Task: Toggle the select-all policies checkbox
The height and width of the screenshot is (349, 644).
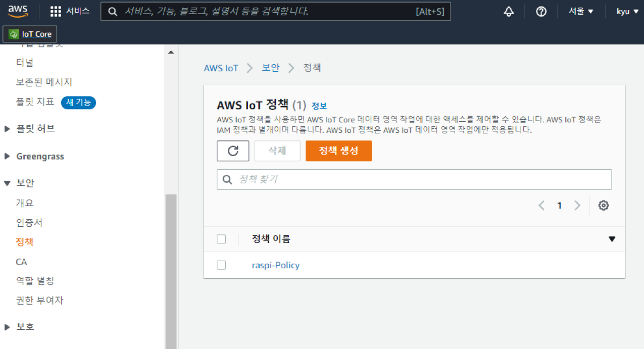Action: point(221,239)
